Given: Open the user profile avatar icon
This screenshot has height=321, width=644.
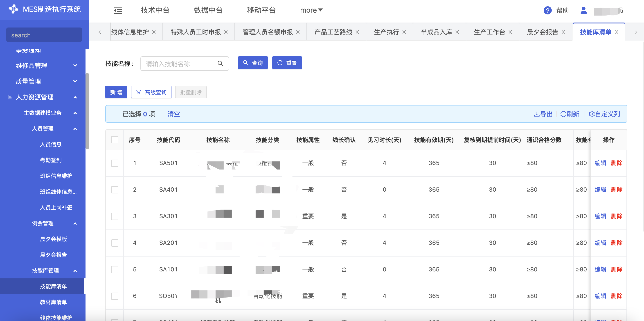Looking at the screenshot, I should 583,10.
